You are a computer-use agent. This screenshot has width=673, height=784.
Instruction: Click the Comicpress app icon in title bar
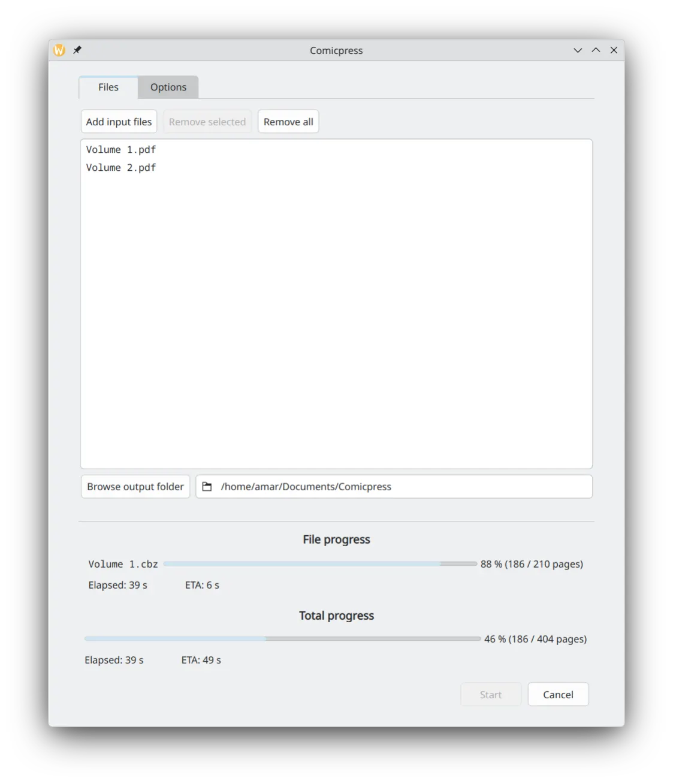[59, 50]
